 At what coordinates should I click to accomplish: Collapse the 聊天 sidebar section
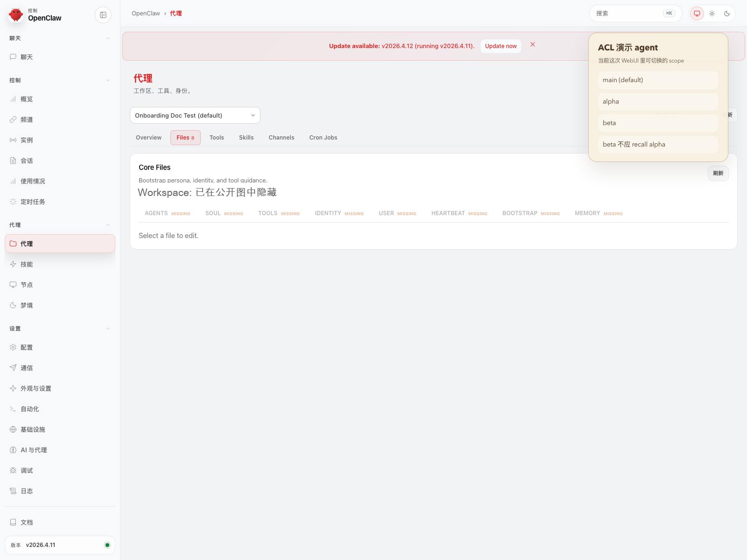tap(60, 38)
